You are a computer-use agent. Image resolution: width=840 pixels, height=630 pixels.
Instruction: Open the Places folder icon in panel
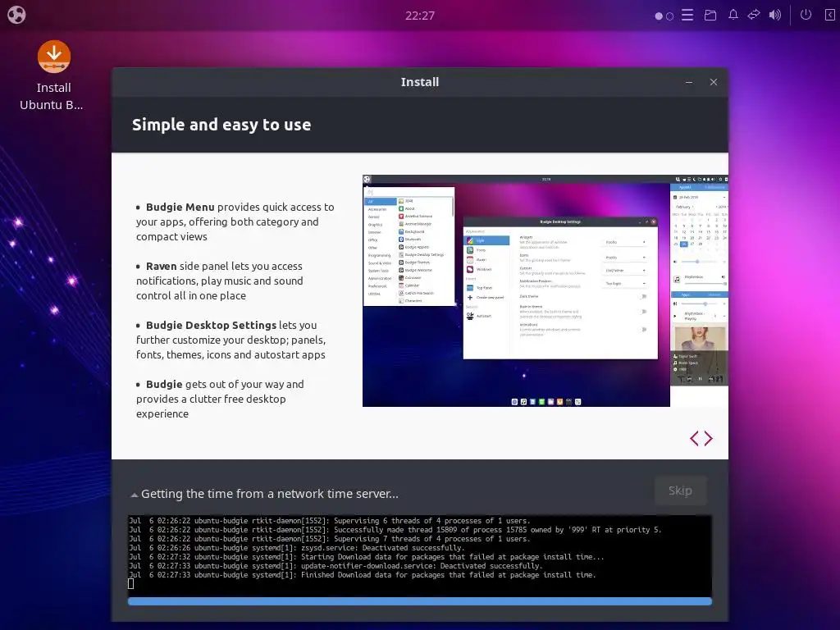[710, 15]
